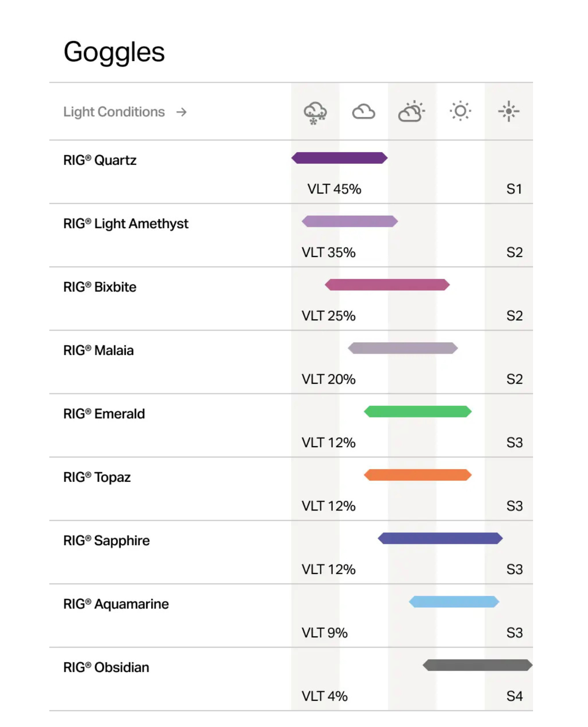Screen dimensions: 588x727
Task: Click the sunny outline sun icon
Action: click(x=460, y=111)
